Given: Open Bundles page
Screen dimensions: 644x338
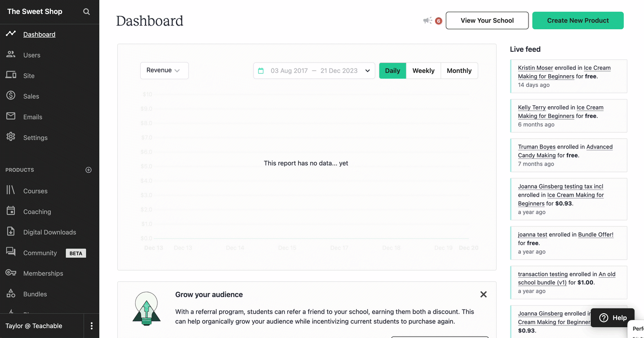Looking at the screenshot, I should (35, 294).
